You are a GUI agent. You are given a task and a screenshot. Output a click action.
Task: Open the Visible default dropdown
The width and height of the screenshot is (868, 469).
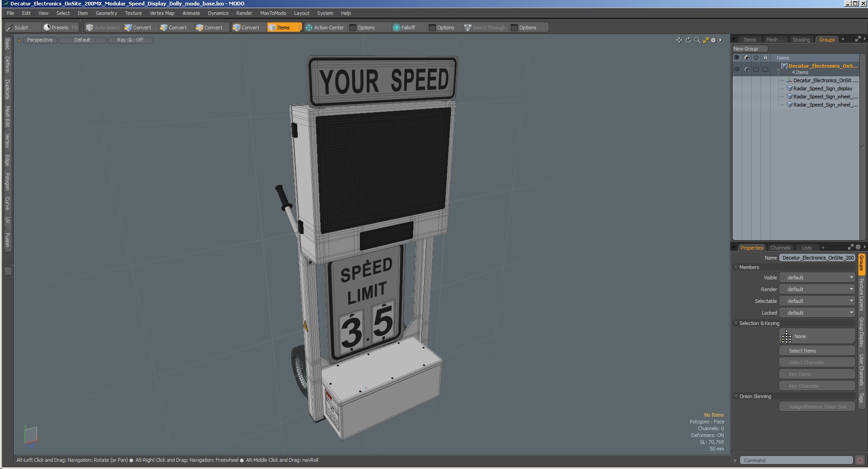(820, 278)
